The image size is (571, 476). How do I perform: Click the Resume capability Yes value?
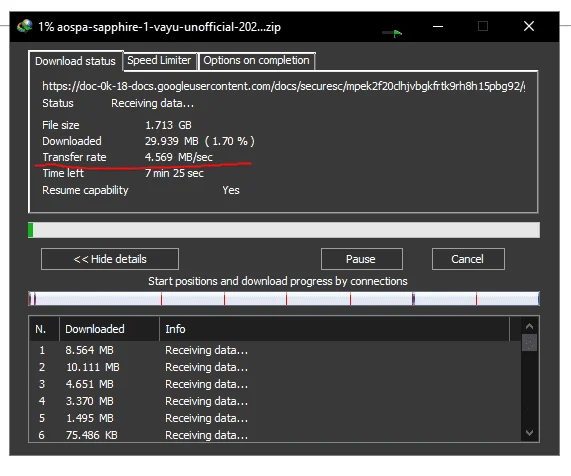coord(231,190)
